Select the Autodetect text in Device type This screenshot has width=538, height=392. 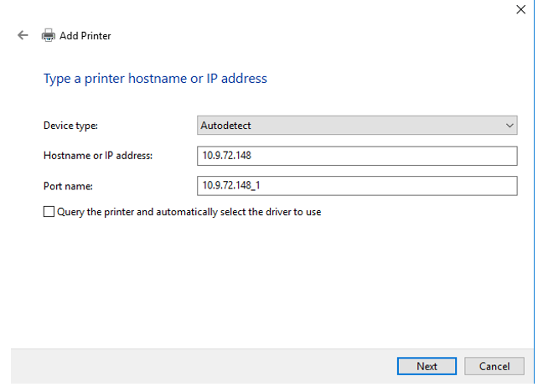click(225, 126)
